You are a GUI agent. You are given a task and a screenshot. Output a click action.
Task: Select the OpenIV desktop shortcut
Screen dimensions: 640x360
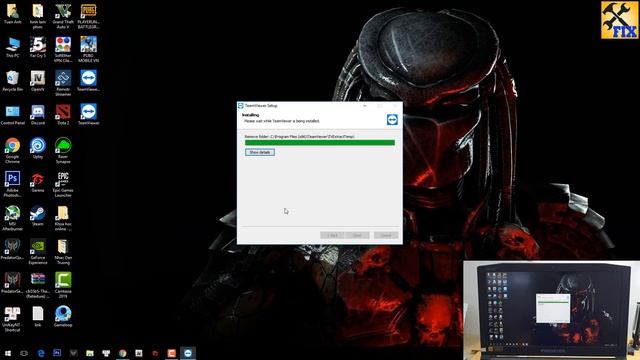[x=38, y=81]
